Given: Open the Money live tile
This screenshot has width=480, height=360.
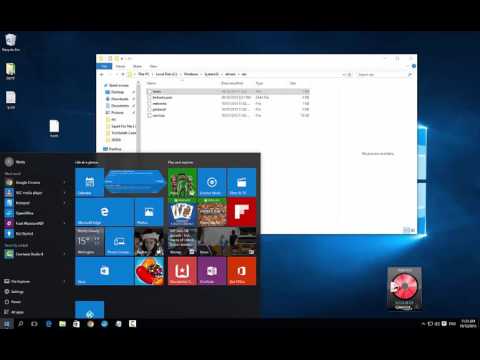Looking at the screenshot, I should (x=182, y=242).
